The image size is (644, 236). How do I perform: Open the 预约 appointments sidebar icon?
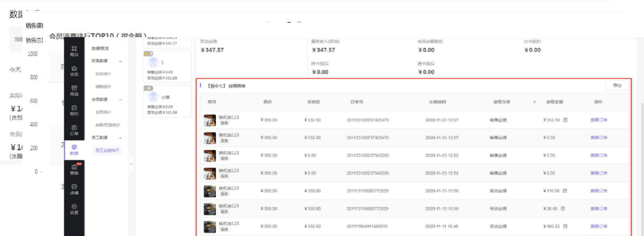75,111
